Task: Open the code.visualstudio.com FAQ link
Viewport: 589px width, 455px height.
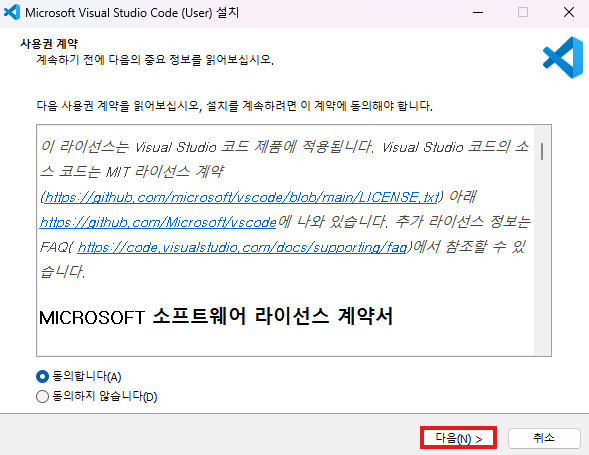Action: point(242,247)
